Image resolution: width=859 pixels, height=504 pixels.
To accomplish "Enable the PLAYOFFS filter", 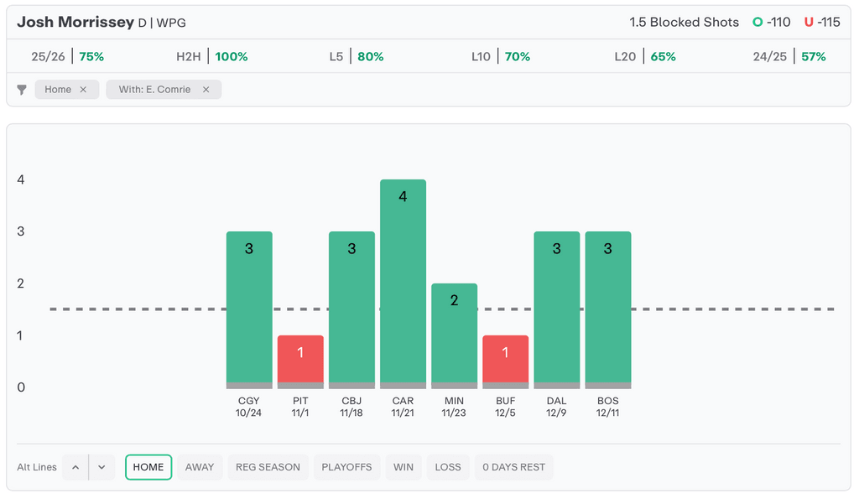I will 346,467.
